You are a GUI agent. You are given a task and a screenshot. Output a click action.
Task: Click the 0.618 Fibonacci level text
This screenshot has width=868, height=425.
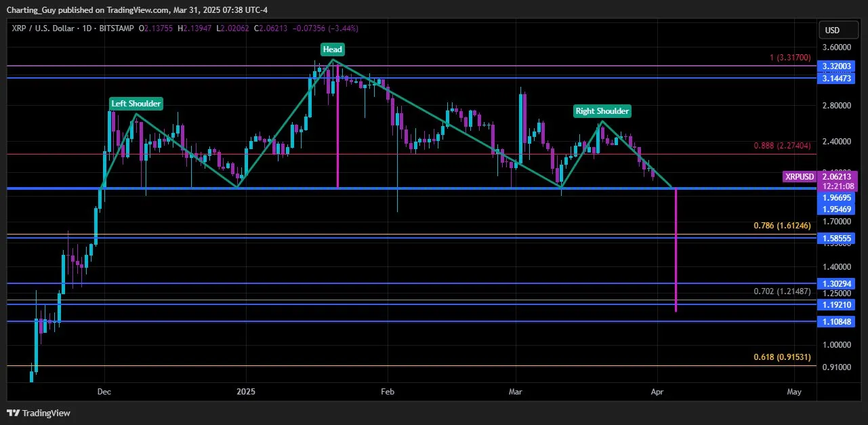(783, 355)
